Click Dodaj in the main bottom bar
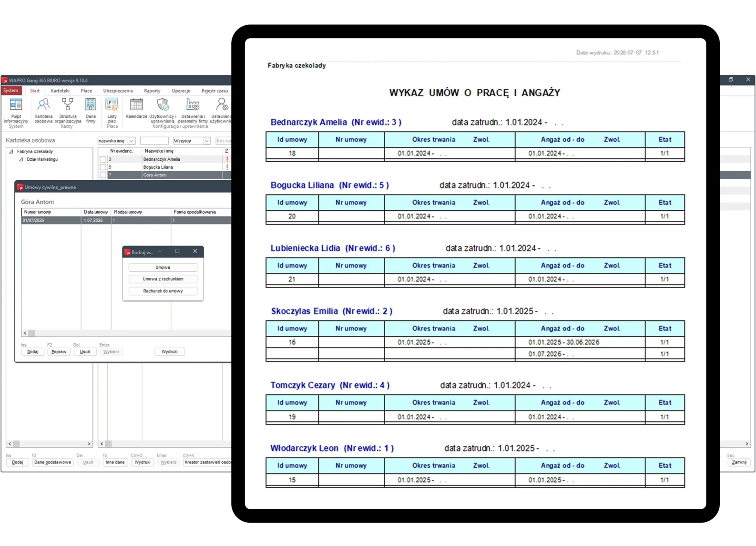 pyautogui.click(x=17, y=463)
